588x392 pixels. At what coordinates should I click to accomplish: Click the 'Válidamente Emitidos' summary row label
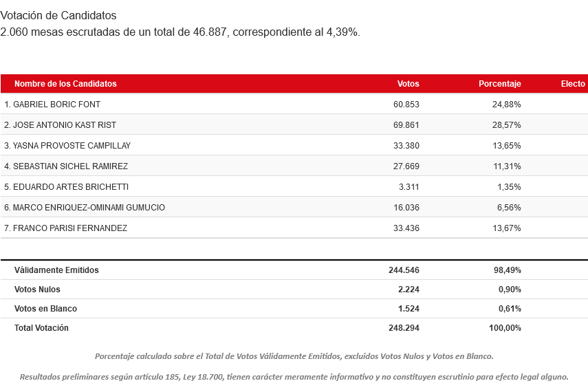56,270
